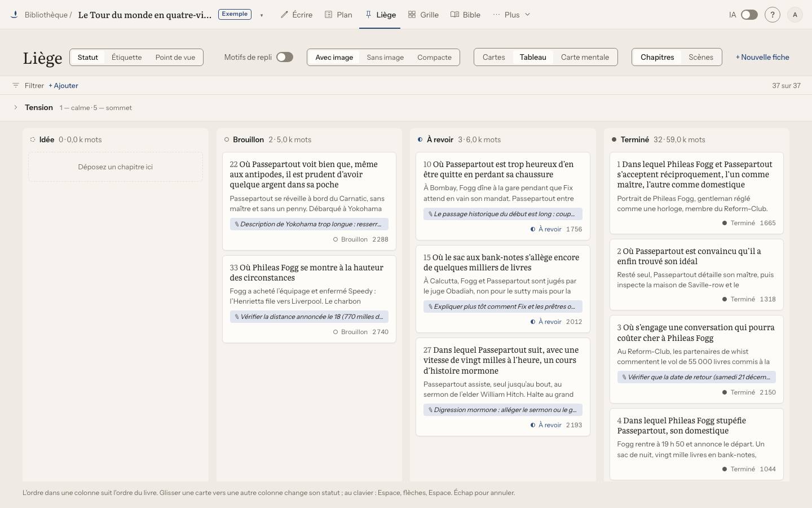
Task: Select the Étiquette grouping option
Action: (x=126, y=57)
